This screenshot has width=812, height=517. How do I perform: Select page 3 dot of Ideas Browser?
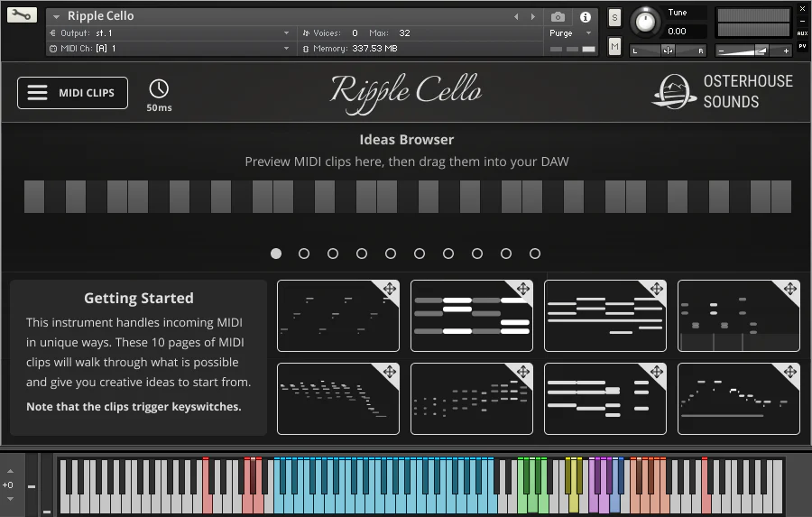click(333, 254)
